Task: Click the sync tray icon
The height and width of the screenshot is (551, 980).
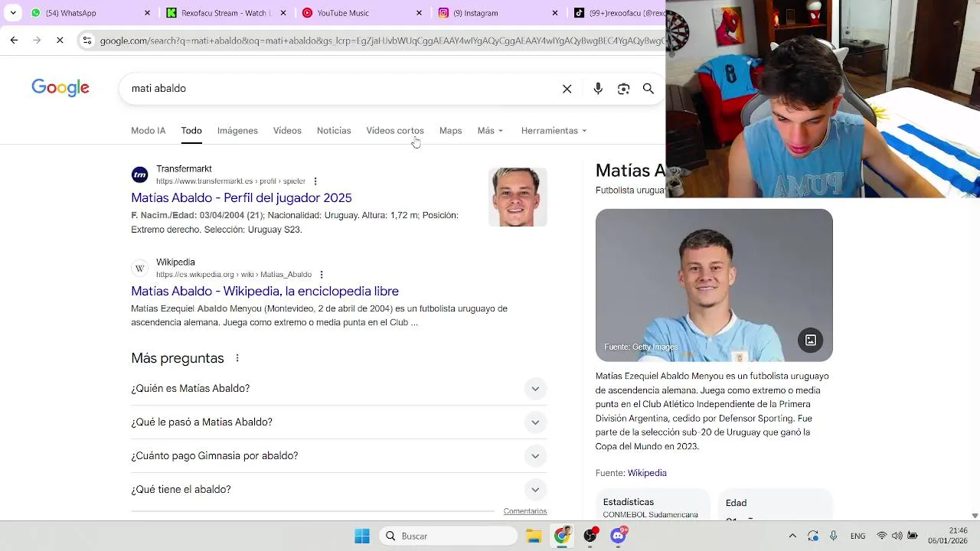Action: [813, 536]
